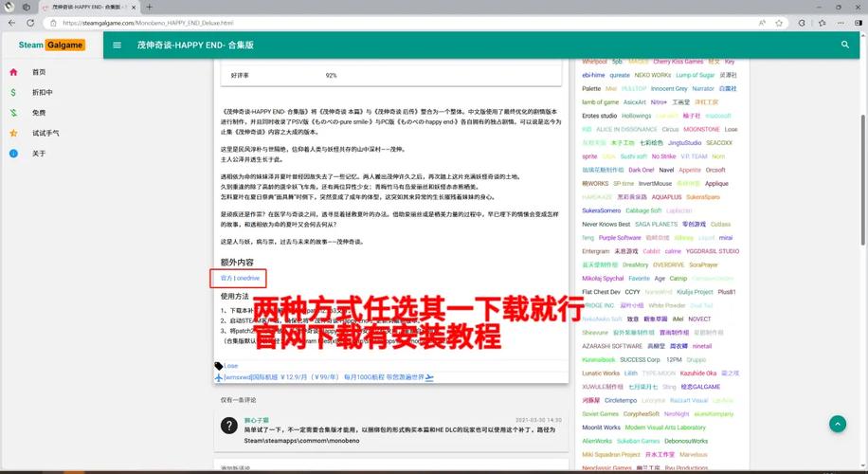Screen dimensions: 868x474
Task: Click the search magnifier in the green header
Action: (844, 45)
